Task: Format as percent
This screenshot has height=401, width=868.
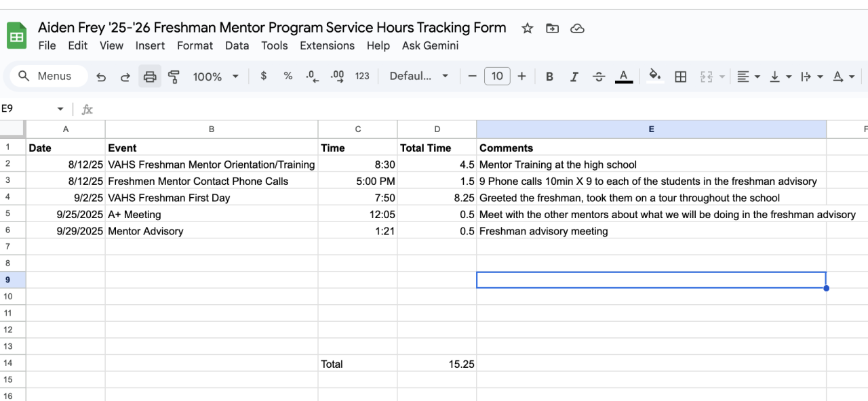Action: (288, 76)
